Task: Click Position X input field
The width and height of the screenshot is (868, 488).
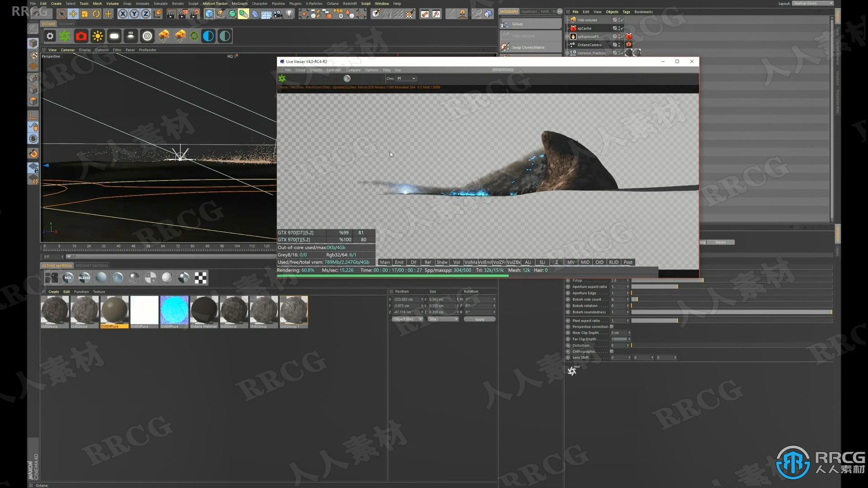Action: (x=407, y=299)
